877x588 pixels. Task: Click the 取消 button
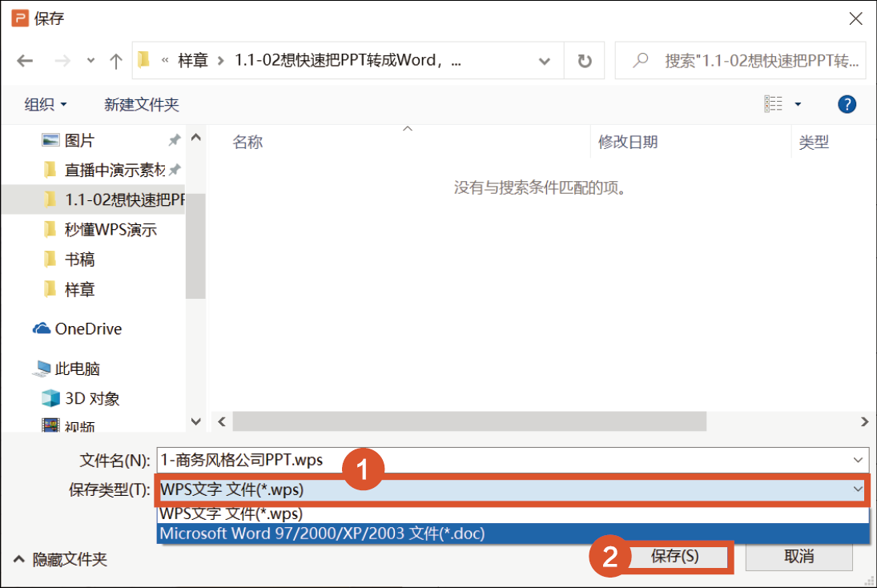tap(799, 557)
